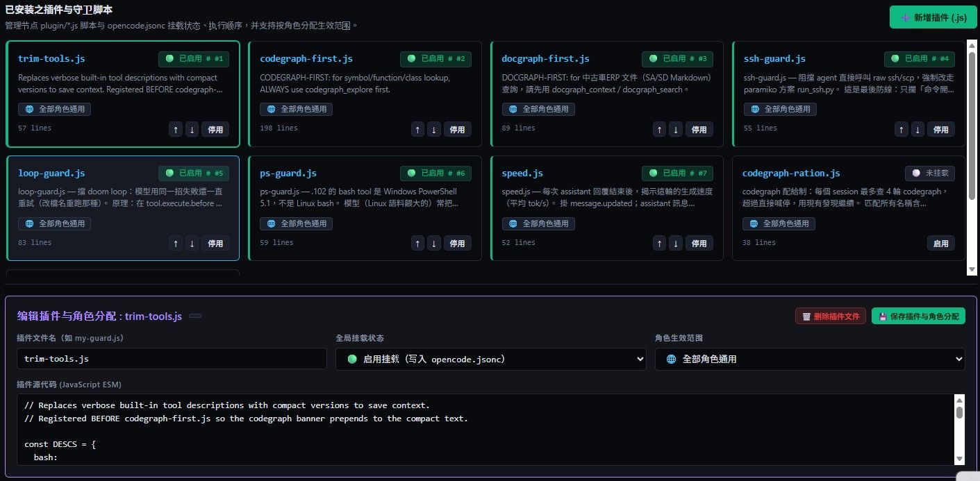Move loop-guard.js up in the order
The height and width of the screenshot is (481, 980).
click(x=176, y=243)
